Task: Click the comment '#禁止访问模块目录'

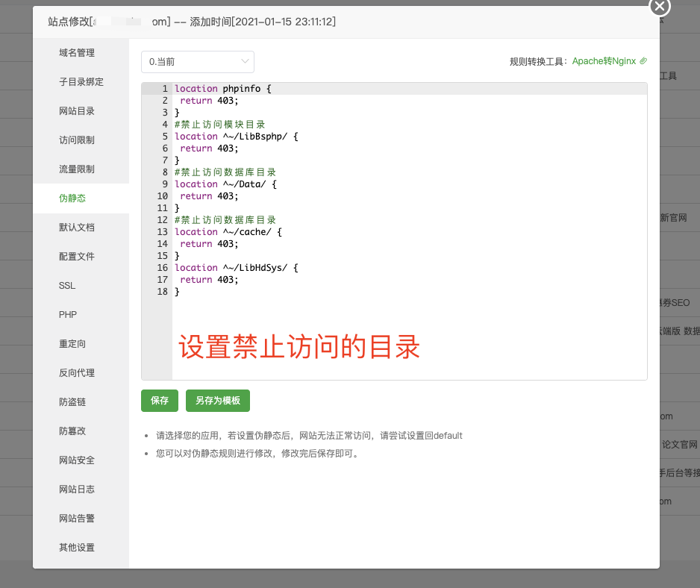Action: pos(219,125)
